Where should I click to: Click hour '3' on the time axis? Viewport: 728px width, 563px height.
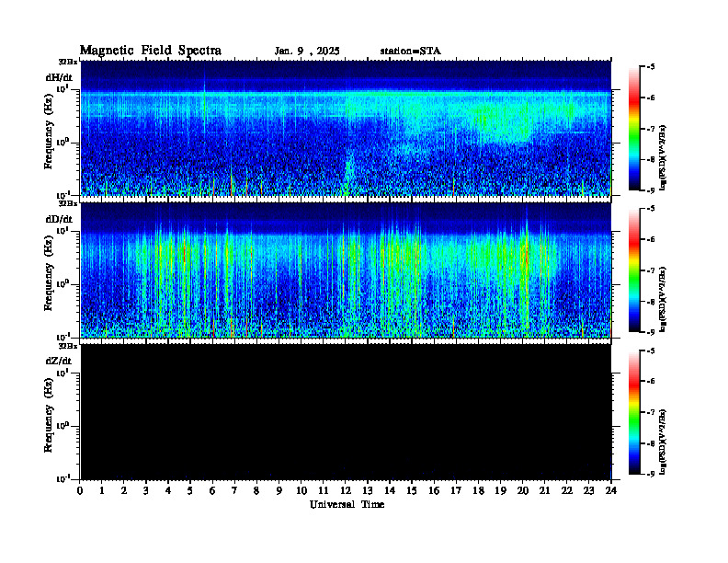[x=146, y=490]
